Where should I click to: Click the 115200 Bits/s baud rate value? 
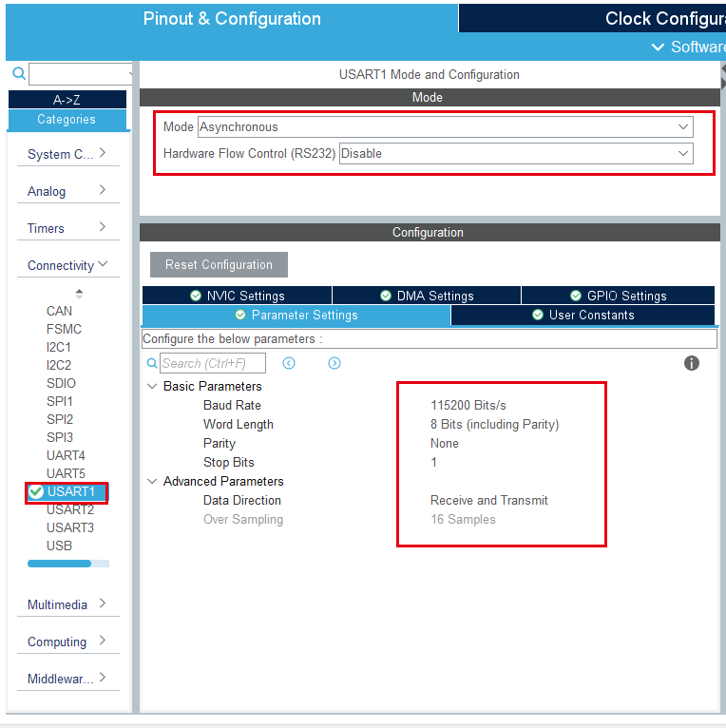coord(468,405)
